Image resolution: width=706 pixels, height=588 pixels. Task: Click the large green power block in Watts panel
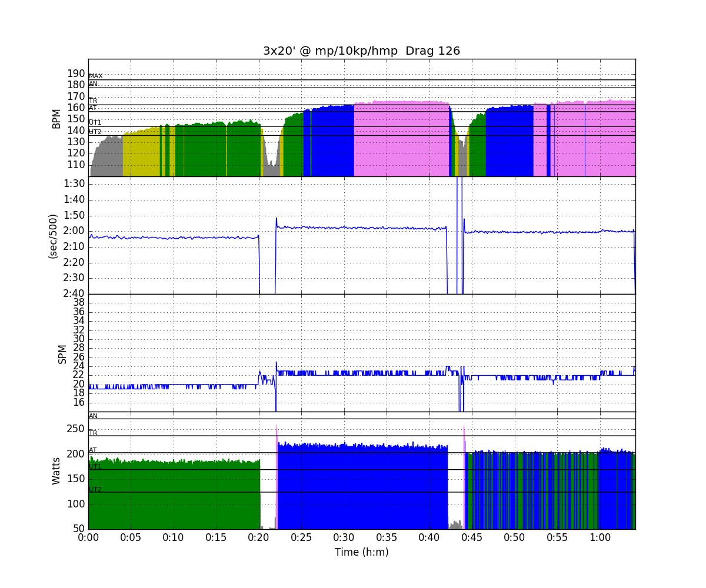pyautogui.click(x=174, y=497)
